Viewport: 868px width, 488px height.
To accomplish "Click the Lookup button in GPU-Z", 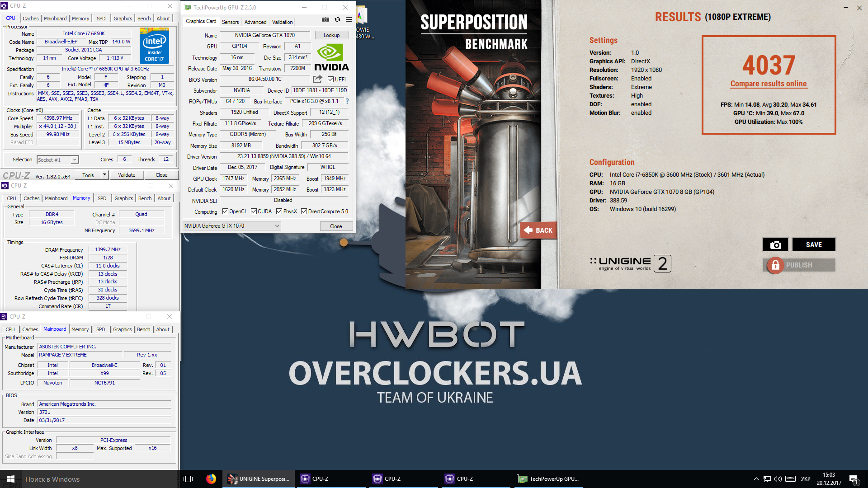I will pos(331,35).
